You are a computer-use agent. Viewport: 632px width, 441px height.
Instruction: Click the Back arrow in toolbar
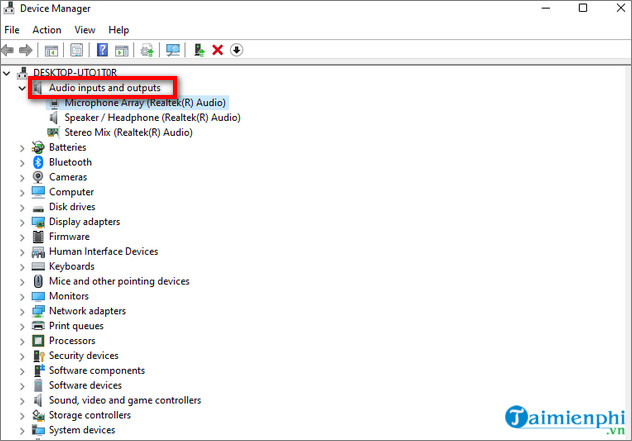pyautogui.click(x=9, y=50)
